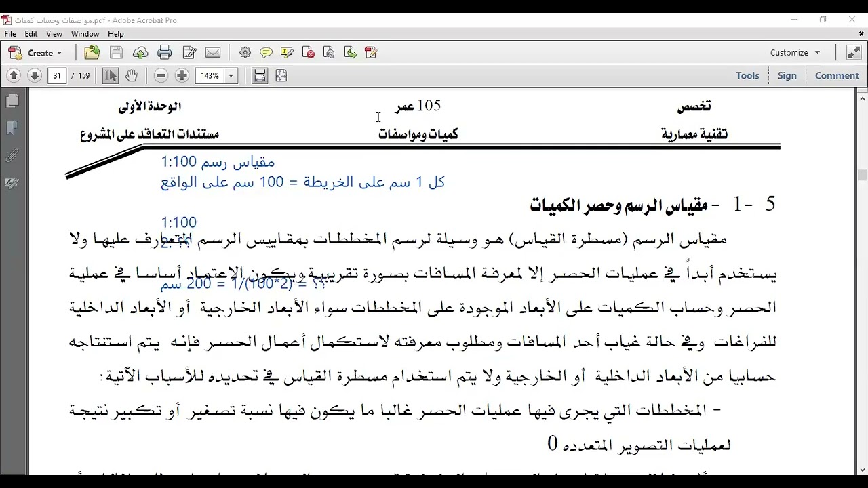Screen dimensions: 868x488
Task: Print the document using the printer icon
Action: point(165,52)
